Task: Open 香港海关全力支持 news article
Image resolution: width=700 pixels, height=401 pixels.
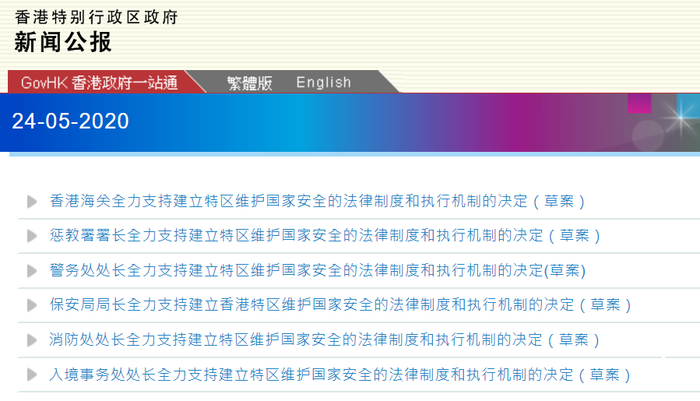Action: (317, 201)
